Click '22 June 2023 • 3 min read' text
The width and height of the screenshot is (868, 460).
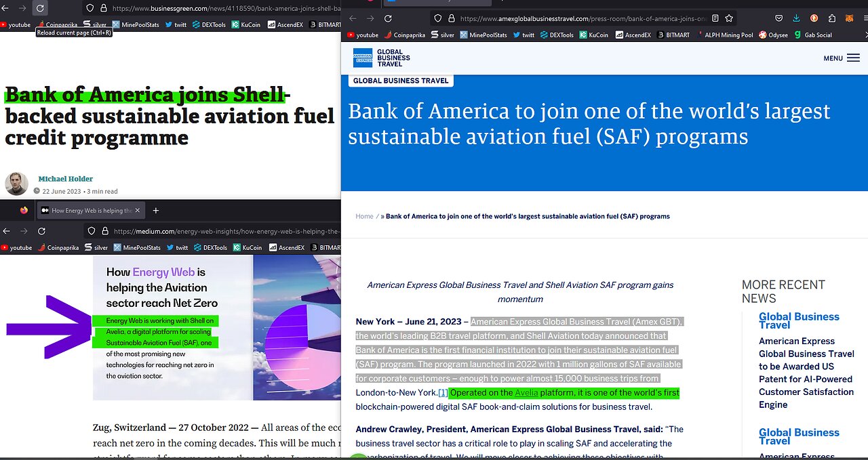pos(80,191)
